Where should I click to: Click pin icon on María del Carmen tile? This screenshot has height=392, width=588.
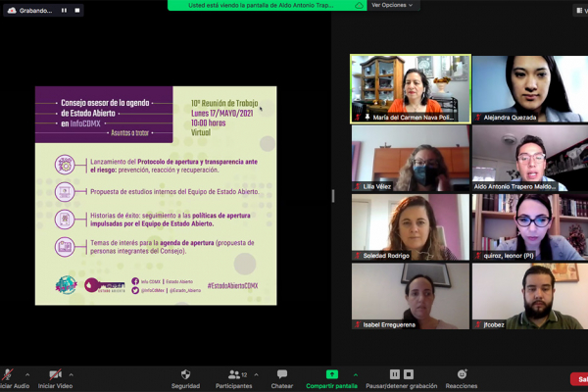click(x=367, y=118)
